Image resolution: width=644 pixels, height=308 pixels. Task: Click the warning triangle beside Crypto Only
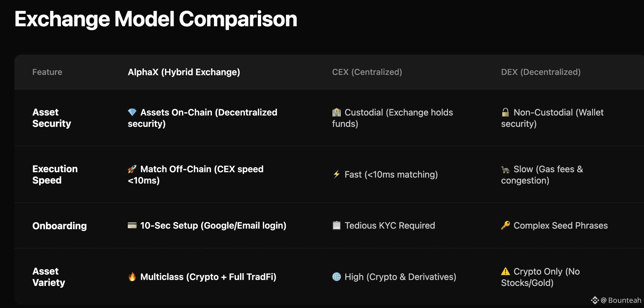tap(505, 271)
